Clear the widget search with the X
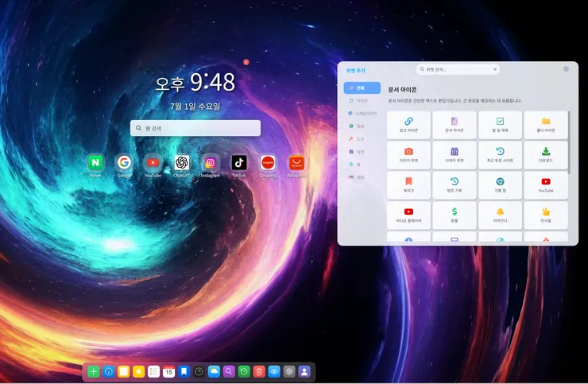The width and height of the screenshot is (588, 384). pos(494,69)
